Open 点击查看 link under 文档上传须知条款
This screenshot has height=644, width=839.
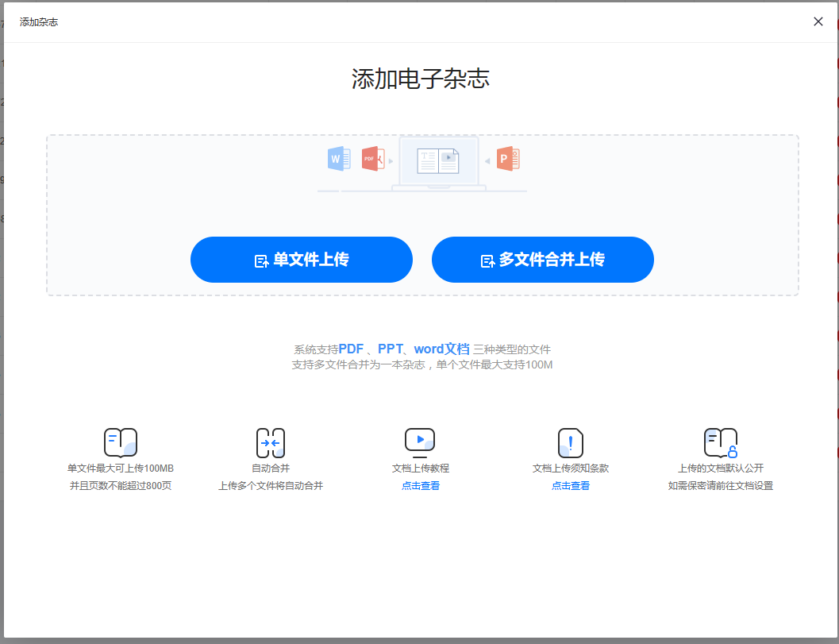(571, 486)
